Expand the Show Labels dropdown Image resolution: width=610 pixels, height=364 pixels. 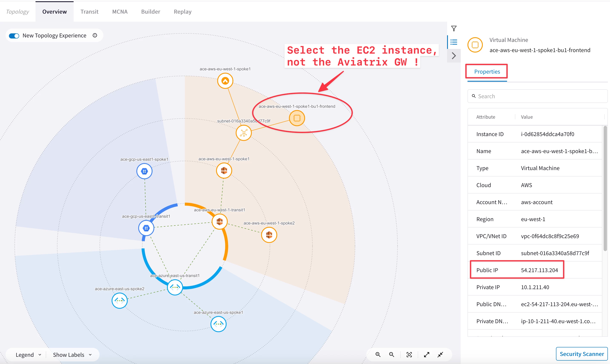click(x=72, y=355)
